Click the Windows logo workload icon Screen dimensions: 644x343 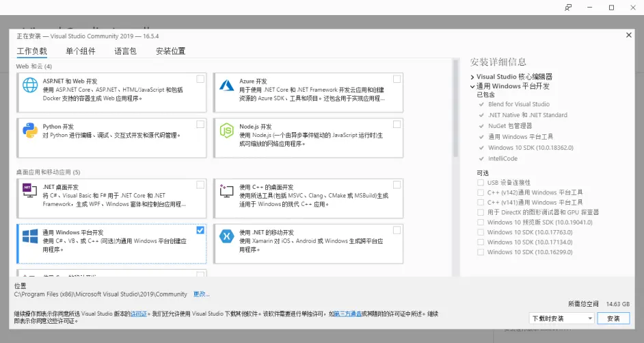click(x=30, y=236)
